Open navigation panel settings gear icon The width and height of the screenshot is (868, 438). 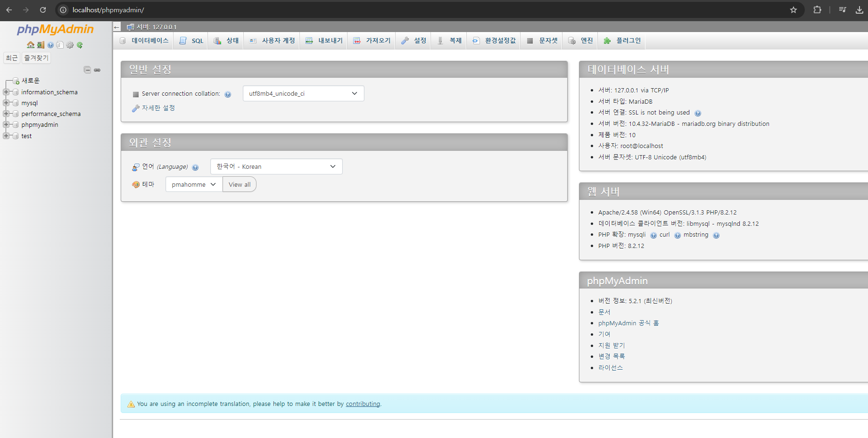(70, 45)
